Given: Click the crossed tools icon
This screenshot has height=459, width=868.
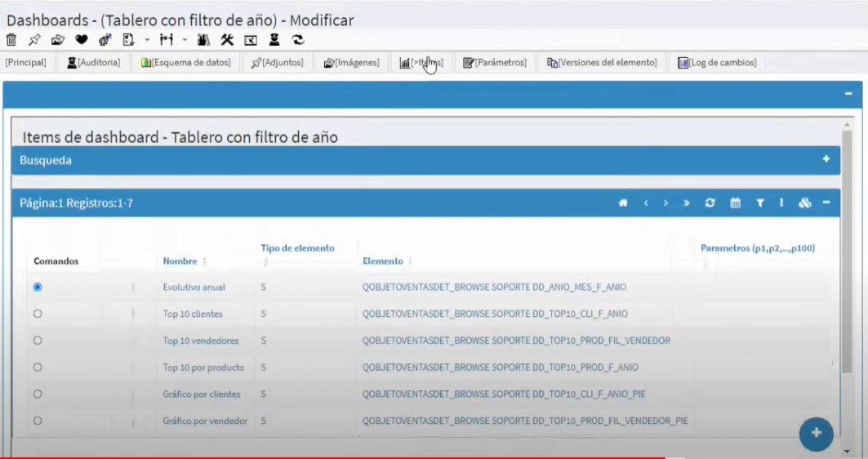Looking at the screenshot, I should [x=227, y=40].
